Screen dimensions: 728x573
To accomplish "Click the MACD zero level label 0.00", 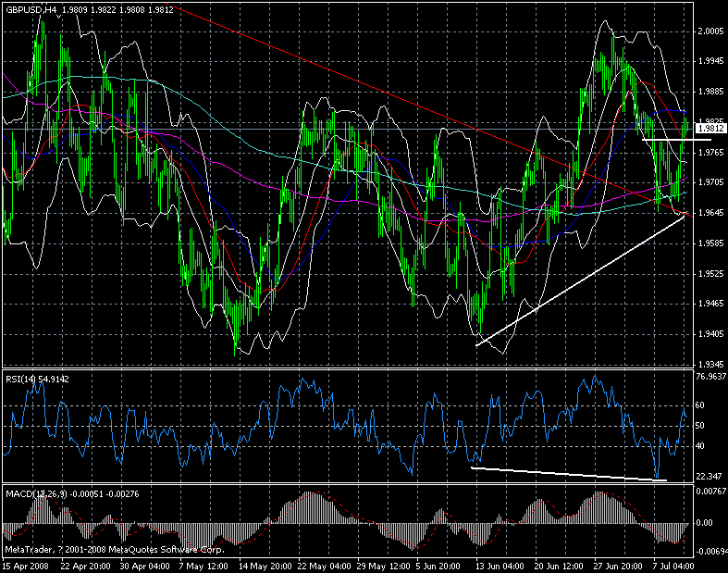I will tap(704, 523).
